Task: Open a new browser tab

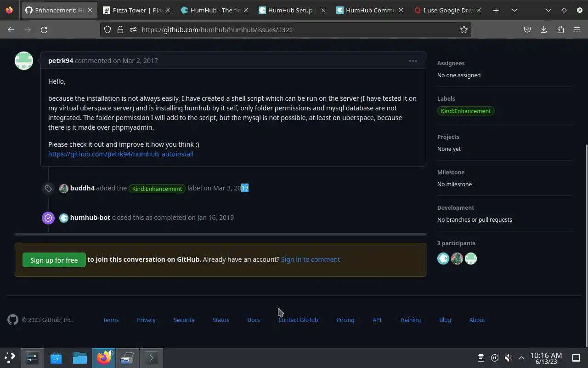Action: [496, 10]
